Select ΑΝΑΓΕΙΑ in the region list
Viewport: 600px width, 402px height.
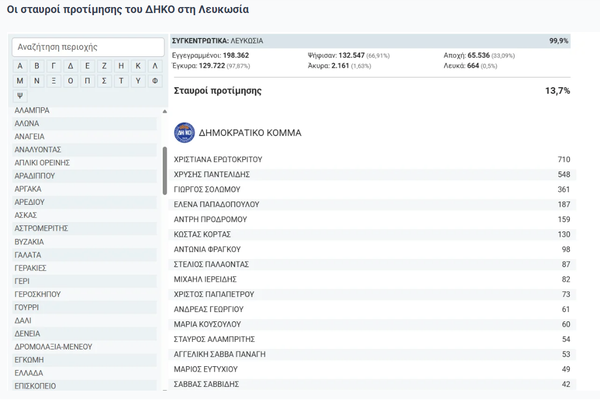pos(85,137)
